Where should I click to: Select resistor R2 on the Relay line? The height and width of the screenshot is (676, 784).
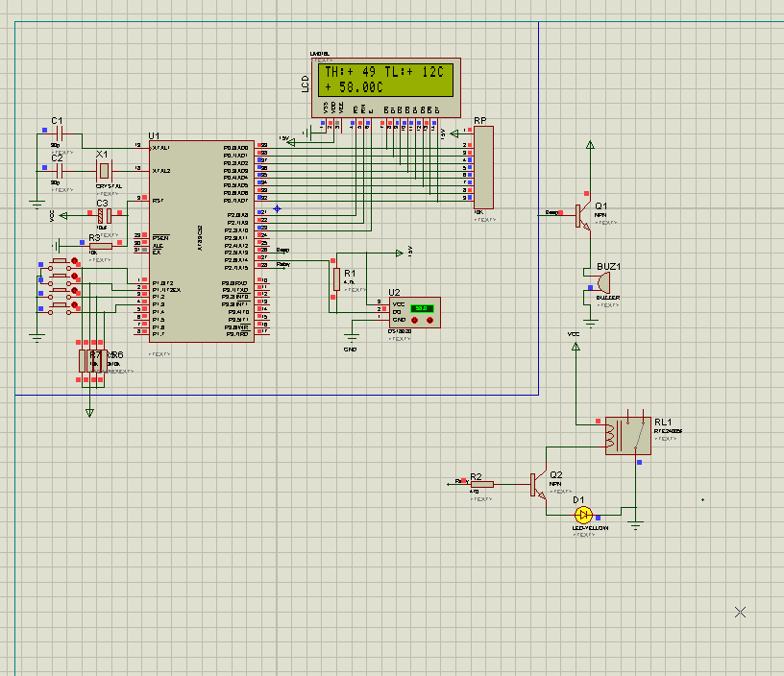point(482,484)
